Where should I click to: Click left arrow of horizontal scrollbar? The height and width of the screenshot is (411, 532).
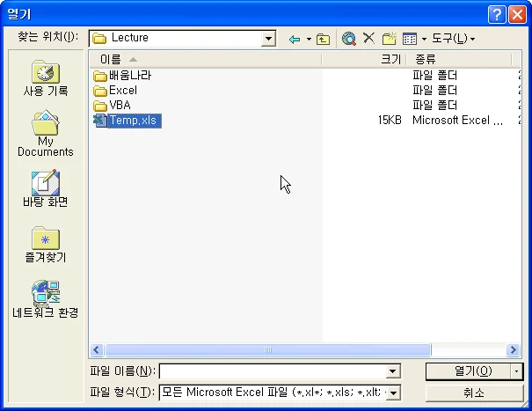[97, 350]
